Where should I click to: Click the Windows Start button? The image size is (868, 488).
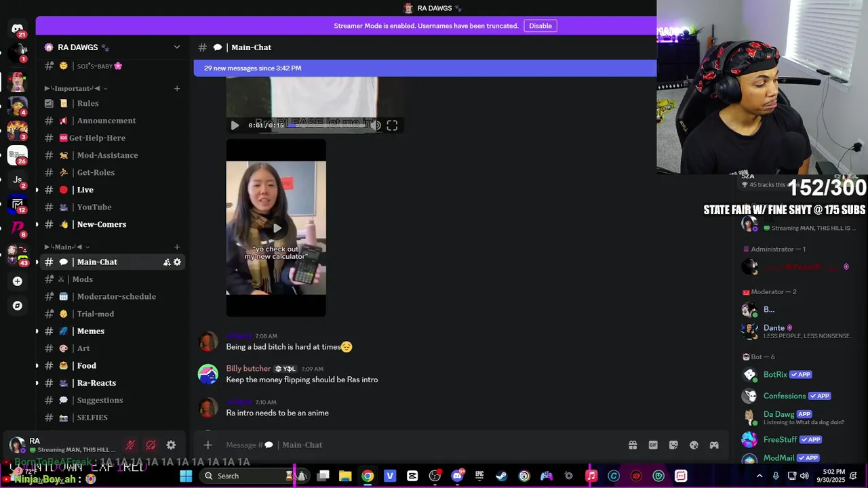pos(186,476)
